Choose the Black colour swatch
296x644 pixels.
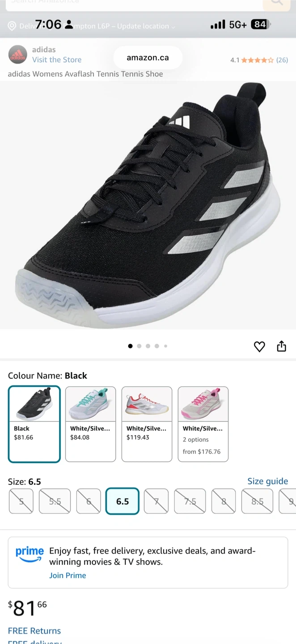(x=34, y=424)
